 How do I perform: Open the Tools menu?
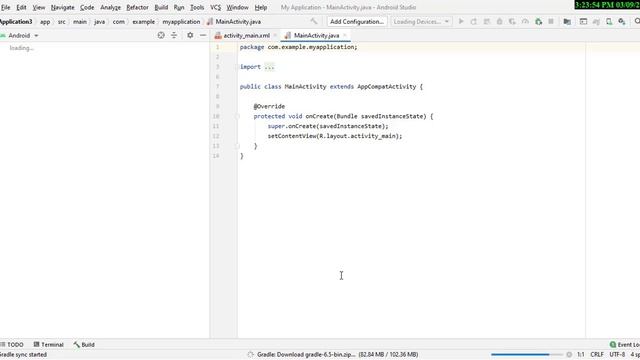[x=197, y=7]
